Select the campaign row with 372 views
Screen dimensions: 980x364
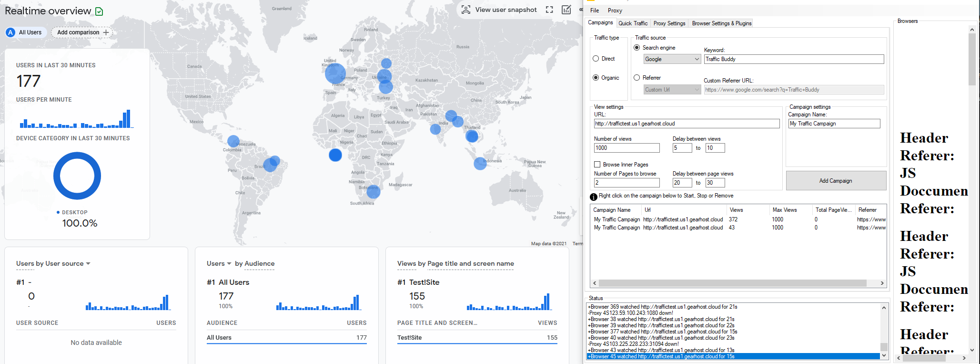738,219
